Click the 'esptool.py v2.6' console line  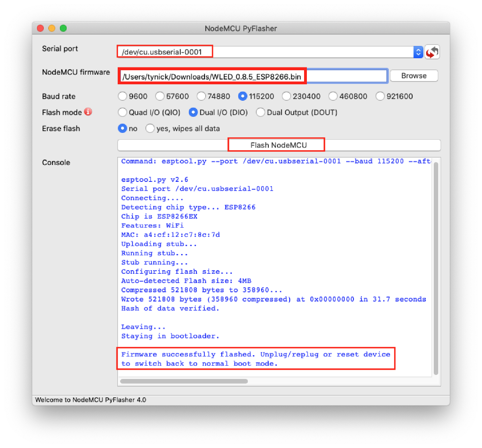(155, 180)
